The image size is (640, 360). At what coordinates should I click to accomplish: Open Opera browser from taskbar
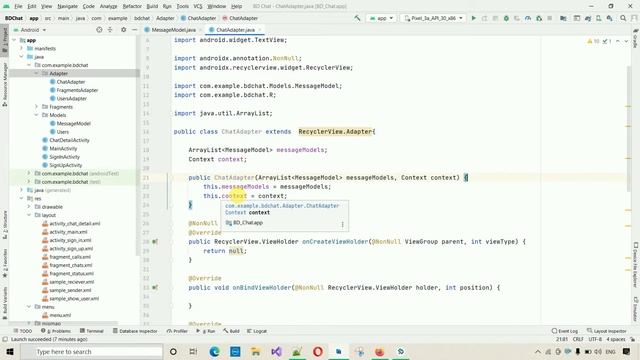point(318,351)
